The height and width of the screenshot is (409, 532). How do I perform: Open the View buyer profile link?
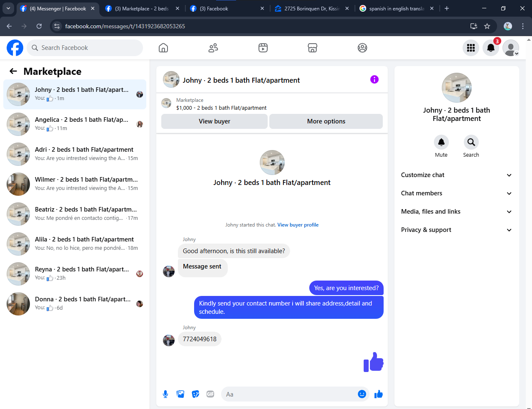(x=298, y=225)
